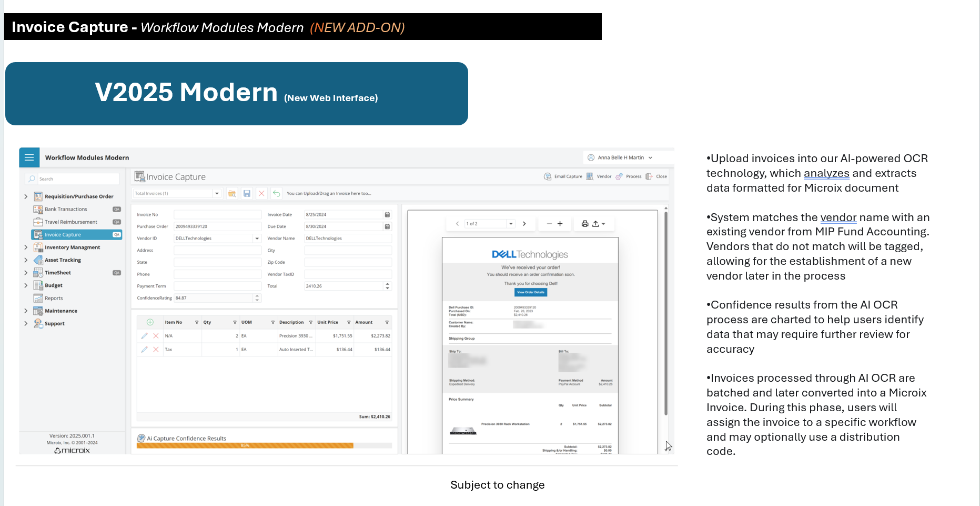Image resolution: width=980 pixels, height=506 pixels.
Task: Open the hamburger menu next to Workflow Modules Modern
Action: [x=29, y=157]
